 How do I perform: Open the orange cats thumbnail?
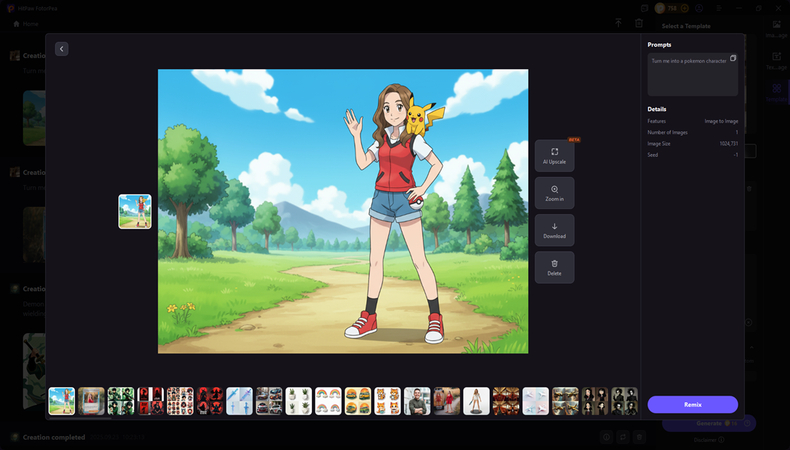click(x=387, y=401)
